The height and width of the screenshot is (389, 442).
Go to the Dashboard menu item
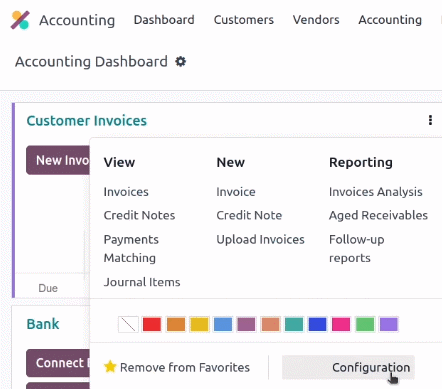pyautogui.click(x=164, y=20)
